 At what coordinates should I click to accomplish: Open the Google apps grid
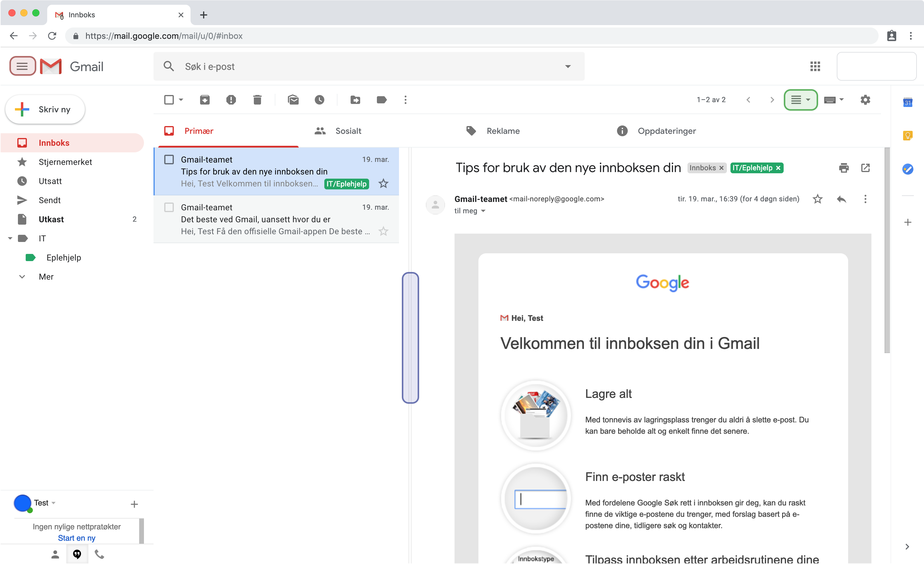tap(815, 66)
